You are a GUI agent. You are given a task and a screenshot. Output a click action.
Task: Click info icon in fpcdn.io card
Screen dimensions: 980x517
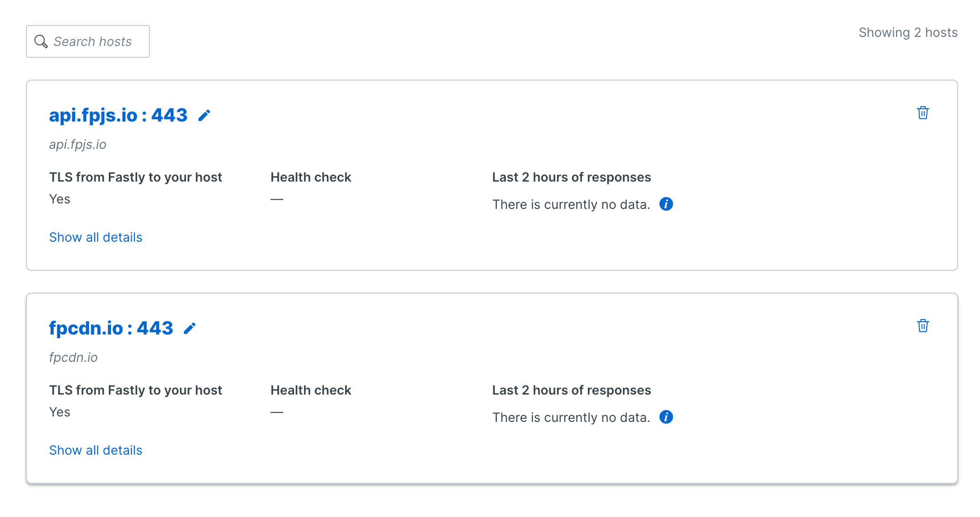point(666,417)
